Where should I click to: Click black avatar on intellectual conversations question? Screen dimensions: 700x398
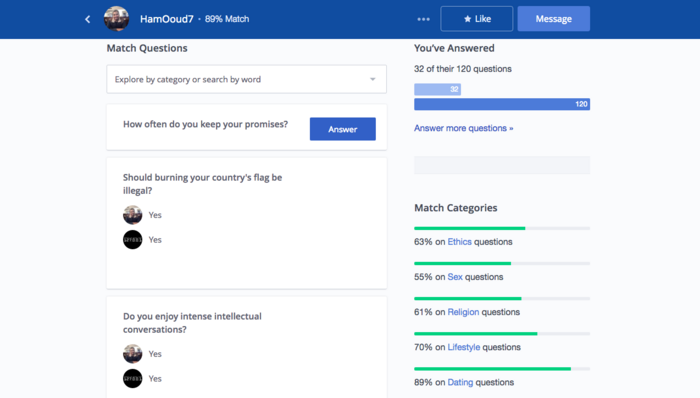point(133,378)
